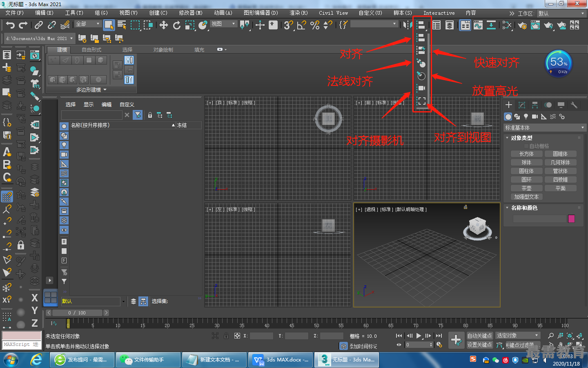Open the Lights category in Create panel
This screenshot has width=588, height=368.
click(526, 117)
